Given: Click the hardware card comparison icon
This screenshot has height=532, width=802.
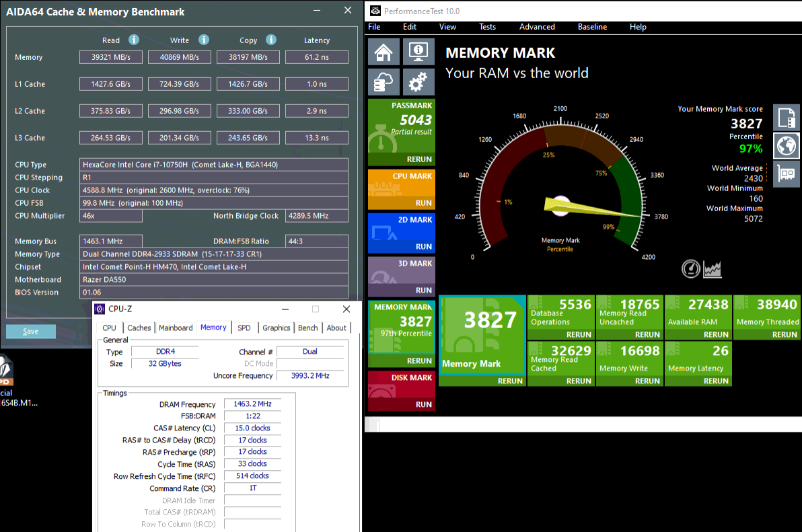Looking at the screenshot, I should (x=786, y=173).
